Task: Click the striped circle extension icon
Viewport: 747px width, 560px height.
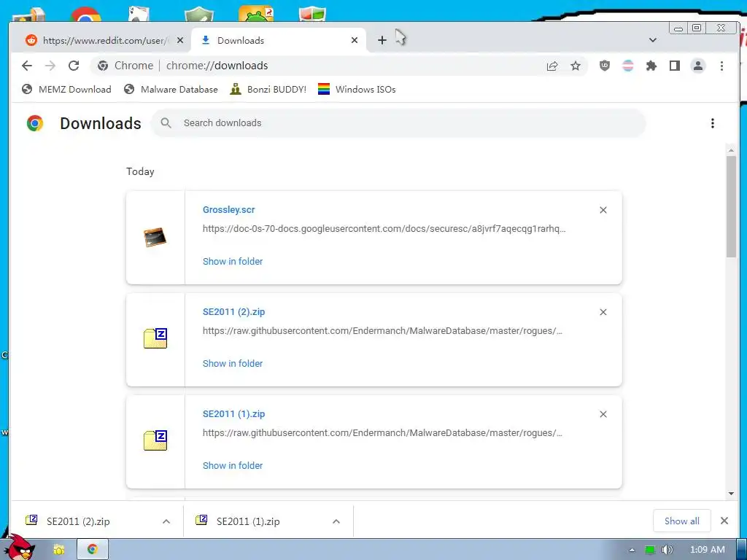Action: tap(628, 66)
